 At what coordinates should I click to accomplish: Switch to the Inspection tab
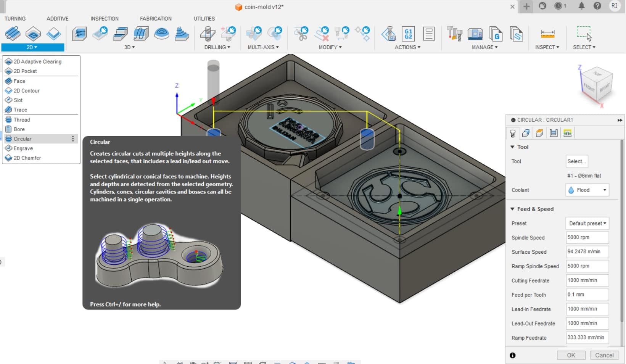[x=105, y=18]
